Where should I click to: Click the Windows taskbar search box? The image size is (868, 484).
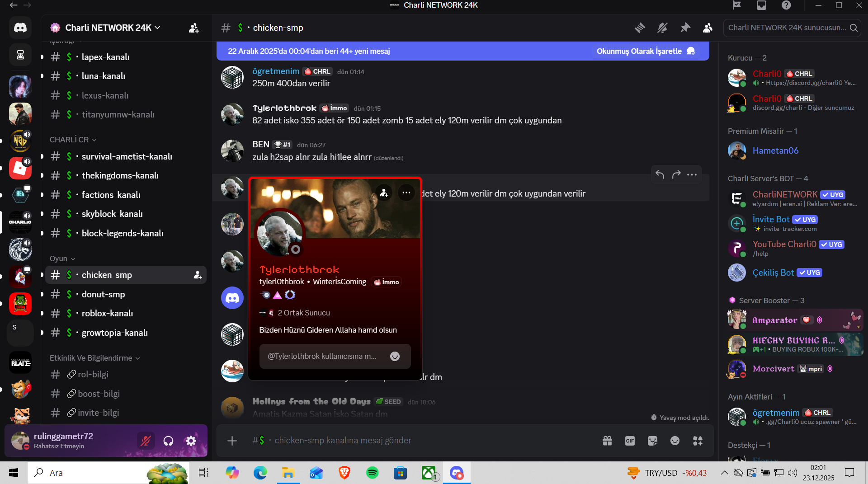coord(108,473)
